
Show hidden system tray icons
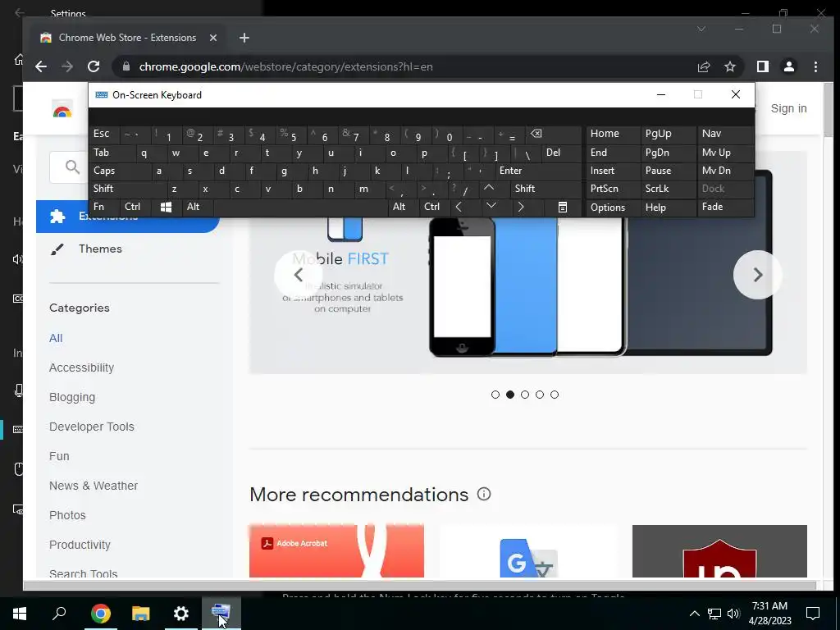pos(694,614)
